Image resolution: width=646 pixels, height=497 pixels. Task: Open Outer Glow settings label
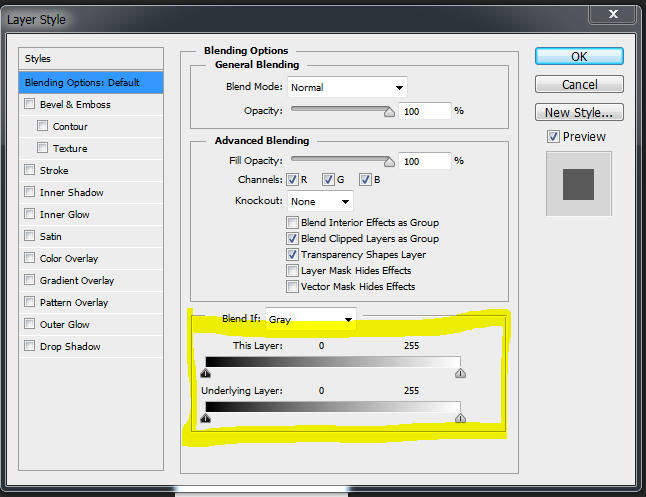[x=65, y=324]
